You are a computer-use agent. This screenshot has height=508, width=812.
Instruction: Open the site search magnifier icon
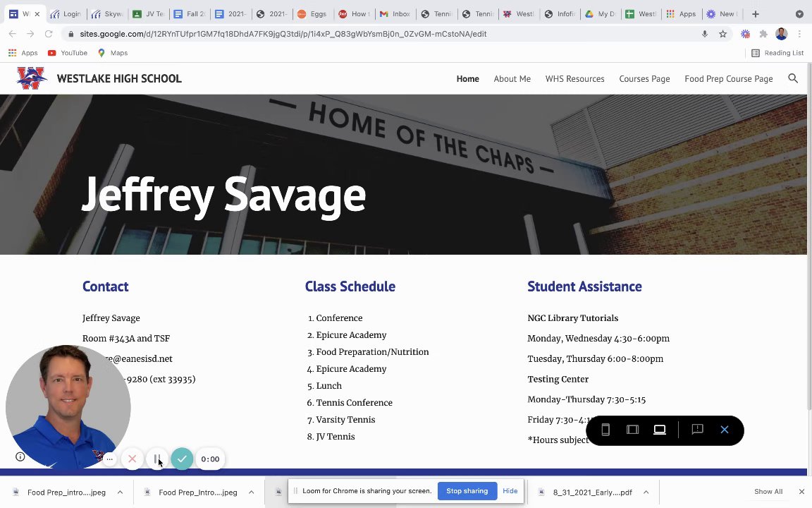coord(793,78)
